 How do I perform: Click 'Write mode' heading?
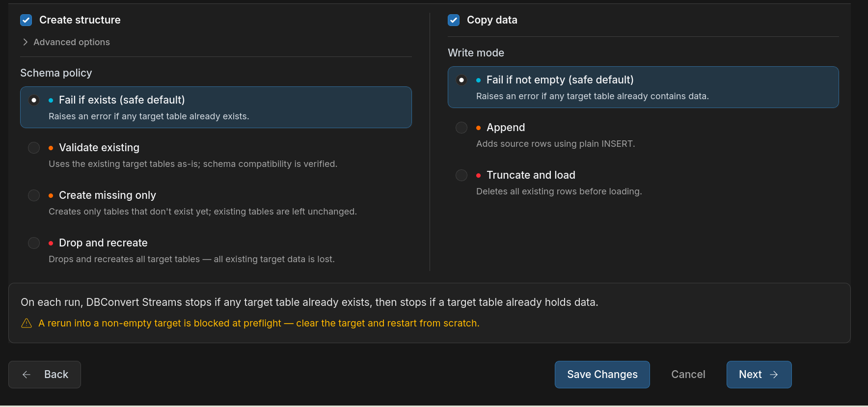tap(476, 53)
